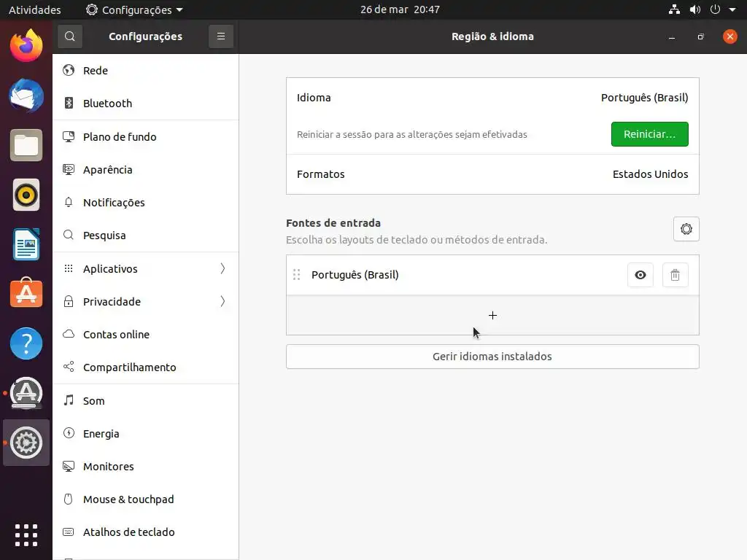Delete the Português (Brasil) input source
The width and height of the screenshot is (747, 560).
pyautogui.click(x=675, y=275)
